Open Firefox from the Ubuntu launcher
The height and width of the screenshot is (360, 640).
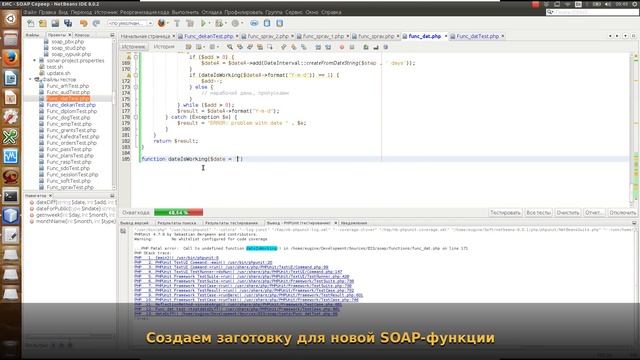pos(11,58)
